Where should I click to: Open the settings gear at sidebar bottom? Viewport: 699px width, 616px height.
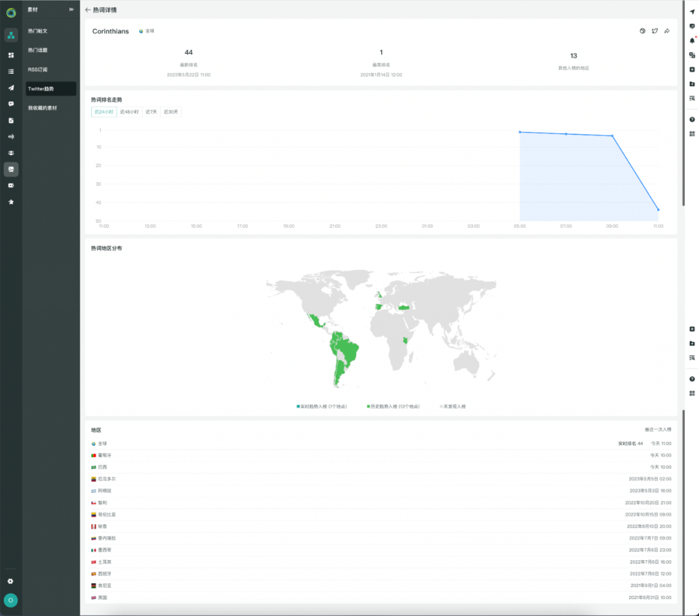(11, 581)
